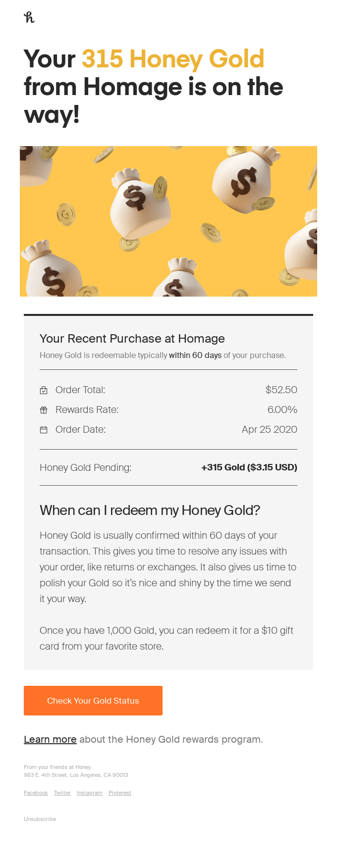
Task: Open the Pinterest link in the footer
Action: [119, 793]
